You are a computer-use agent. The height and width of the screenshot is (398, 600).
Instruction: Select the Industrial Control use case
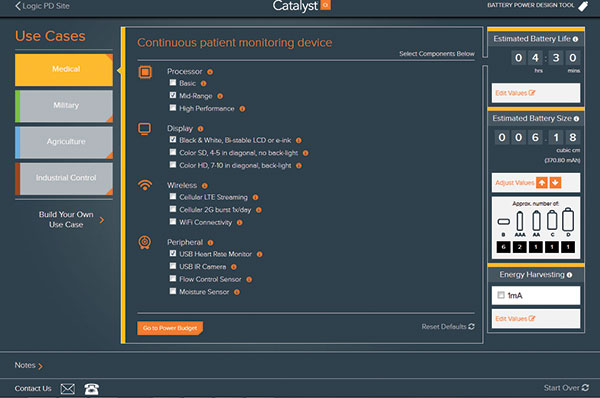(64, 179)
